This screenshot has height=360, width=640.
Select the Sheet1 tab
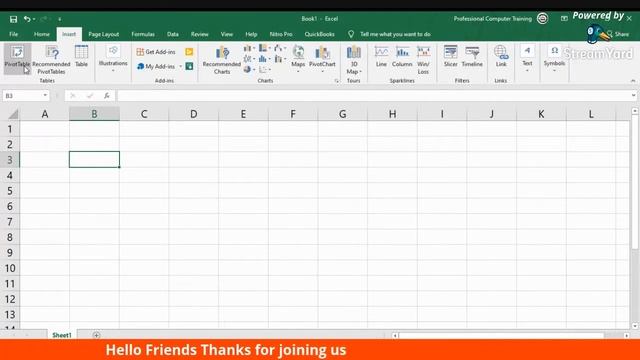62,335
